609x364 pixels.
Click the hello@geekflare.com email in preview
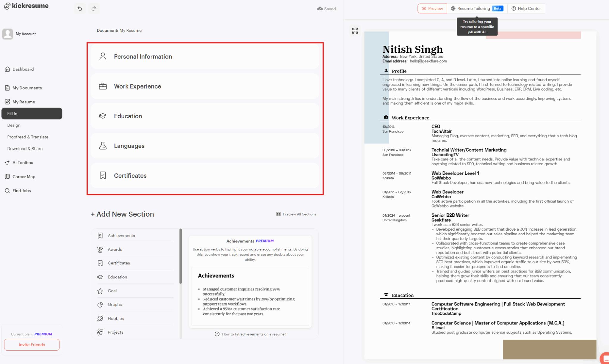coord(428,61)
